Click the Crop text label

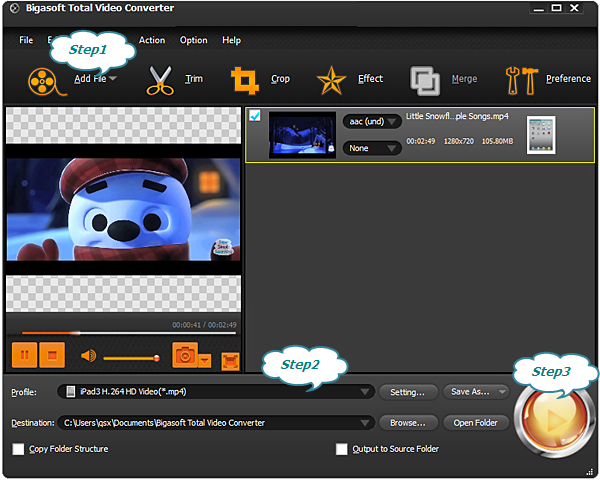tap(280, 79)
